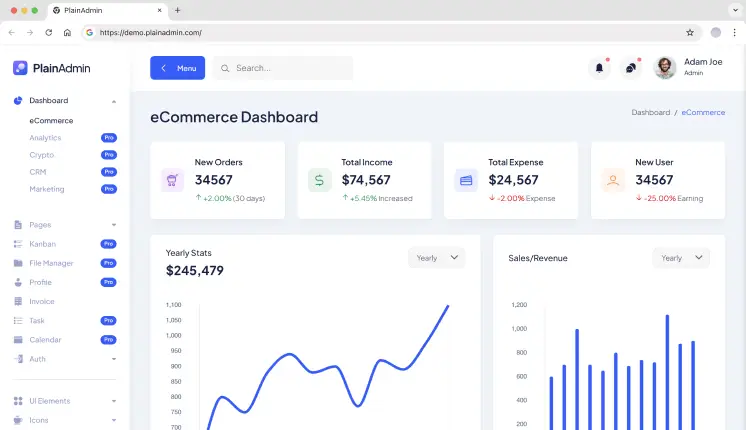
Task: Click the Pro badge next to Calendar
Action: (x=108, y=340)
